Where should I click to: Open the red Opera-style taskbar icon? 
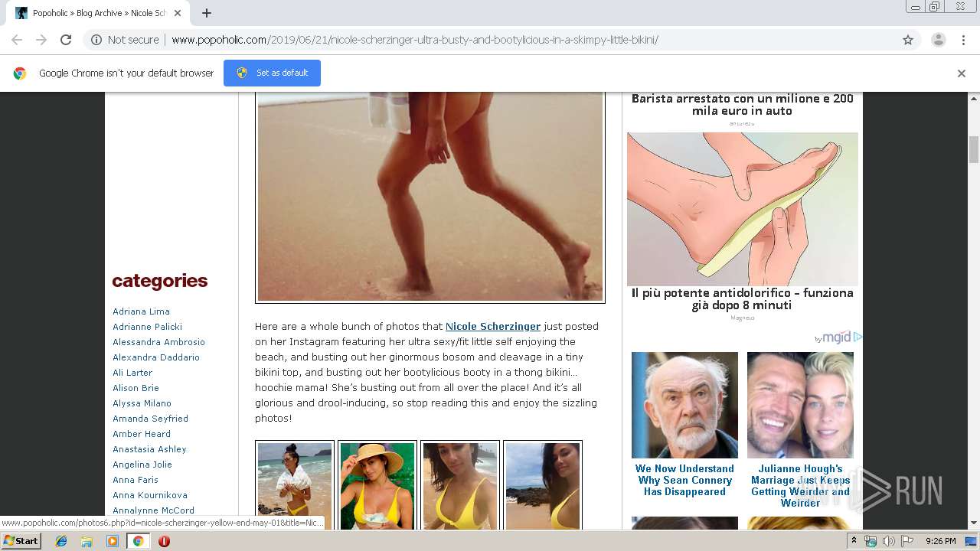[x=164, y=541]
